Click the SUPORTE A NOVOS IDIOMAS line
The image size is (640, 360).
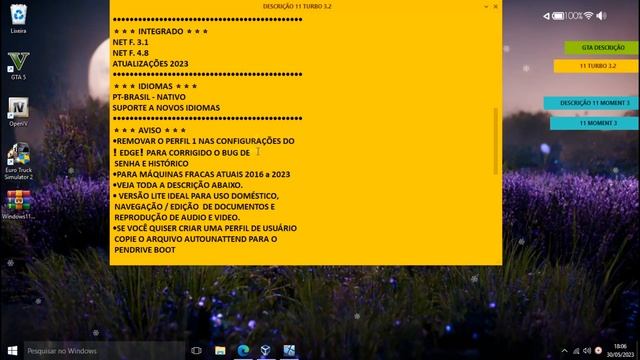(x=166, y=108)
